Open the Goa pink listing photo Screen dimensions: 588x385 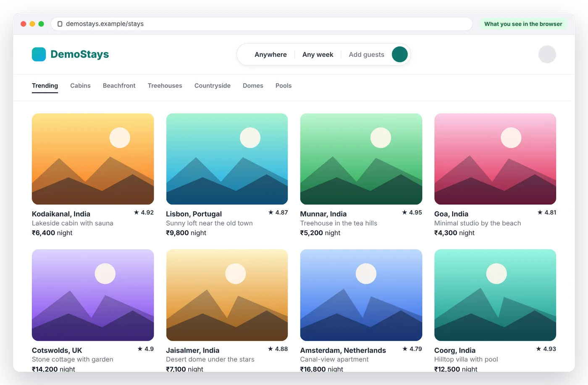point(495,159)
